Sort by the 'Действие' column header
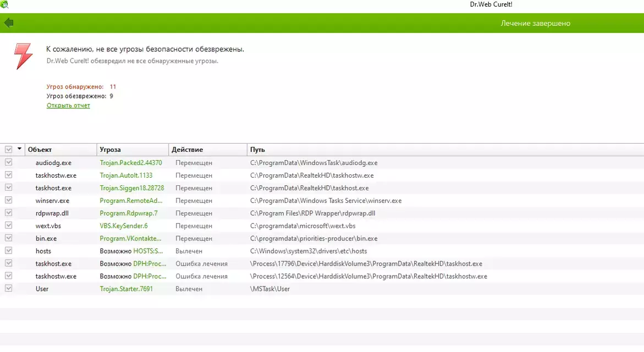644x352 pixels. coord(208,150)
